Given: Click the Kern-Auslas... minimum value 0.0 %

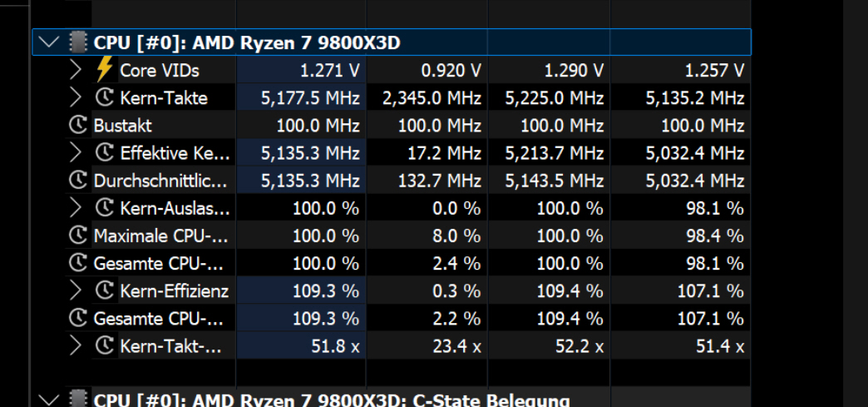Looking at the screenshot, I should [456, 208].
